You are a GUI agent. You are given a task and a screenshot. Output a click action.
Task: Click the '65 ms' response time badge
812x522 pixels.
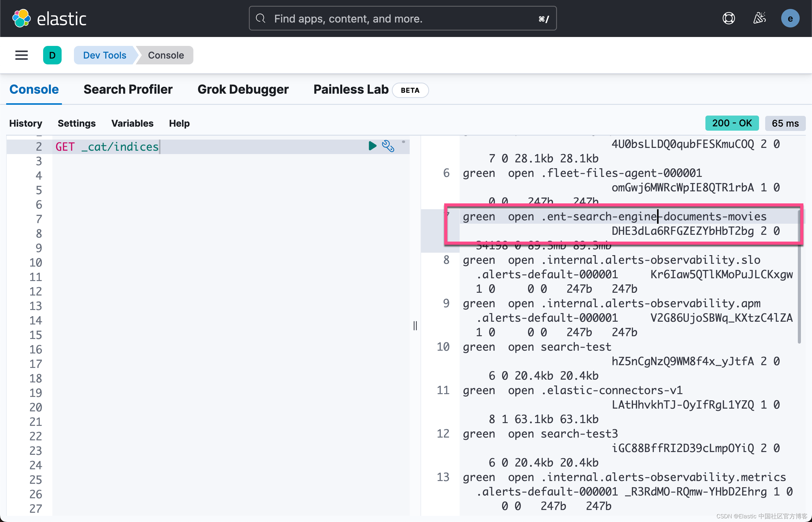coord(785,123)
